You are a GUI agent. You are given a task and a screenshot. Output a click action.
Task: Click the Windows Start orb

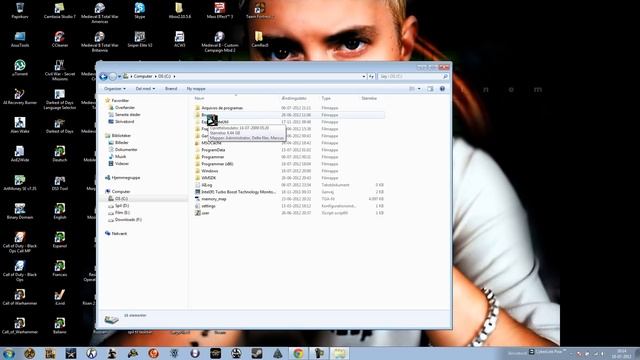point(9,353)
